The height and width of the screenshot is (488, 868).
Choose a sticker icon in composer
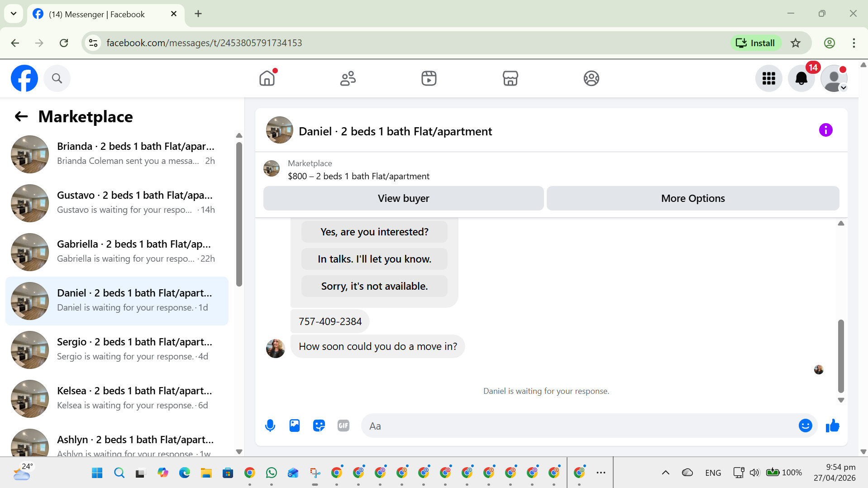click(319, 426)
